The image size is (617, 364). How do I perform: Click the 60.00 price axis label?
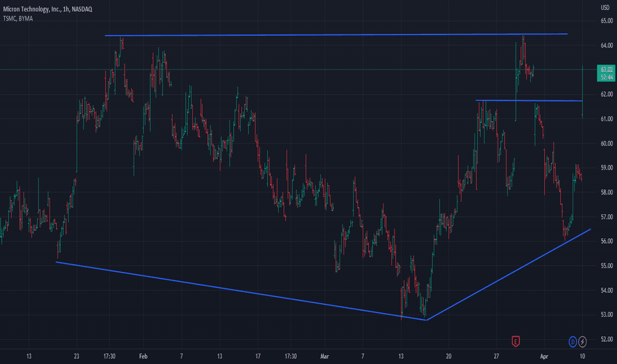pos(606,144)
